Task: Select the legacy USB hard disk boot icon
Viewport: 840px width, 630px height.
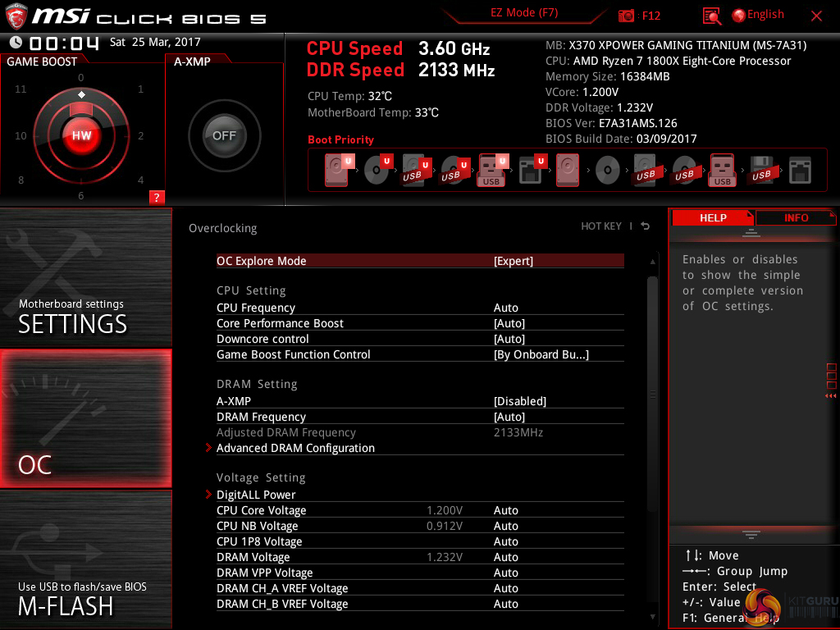Action: pos(646,170)
